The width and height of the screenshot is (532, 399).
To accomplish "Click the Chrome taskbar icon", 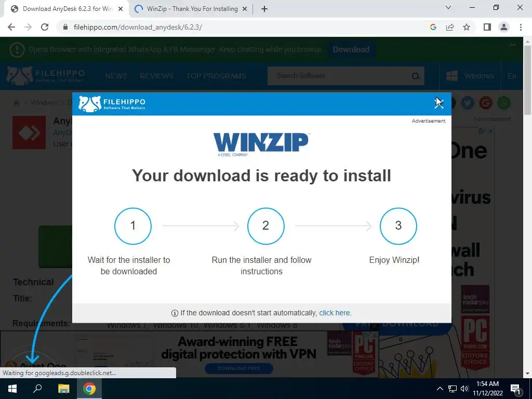I will 89,389.
